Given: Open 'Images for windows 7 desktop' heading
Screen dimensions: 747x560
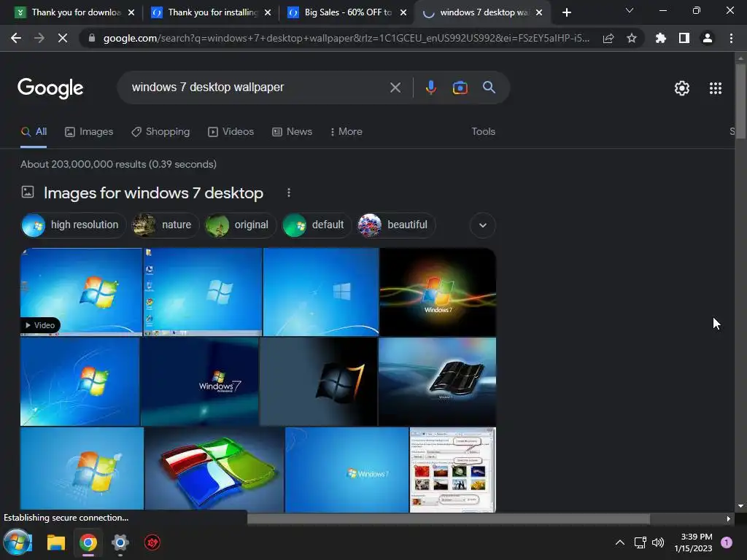Looking at the screenshot, I should tap(153, 192).
